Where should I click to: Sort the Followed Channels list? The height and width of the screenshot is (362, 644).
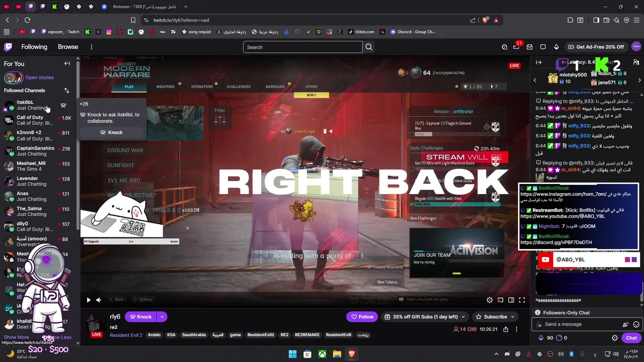(x=66, y=90)
